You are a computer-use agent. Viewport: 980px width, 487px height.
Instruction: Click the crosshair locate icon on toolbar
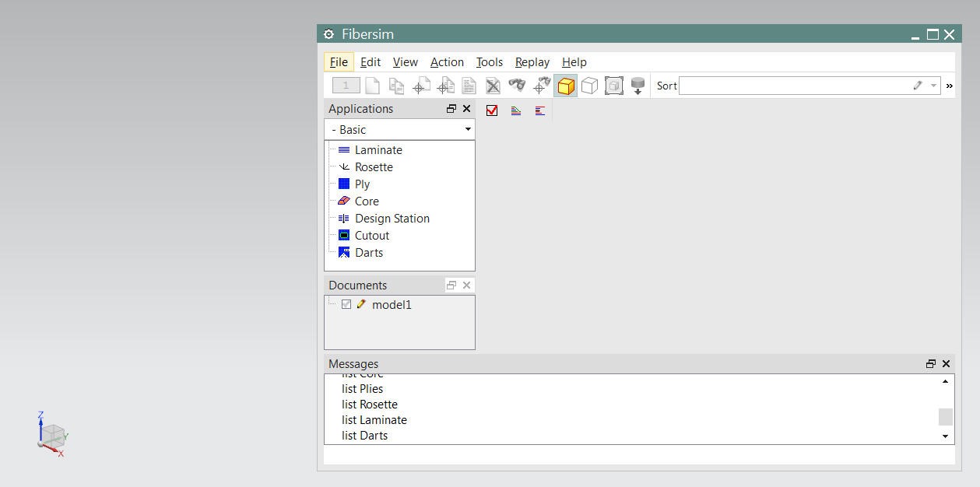[x=541, y=86]
